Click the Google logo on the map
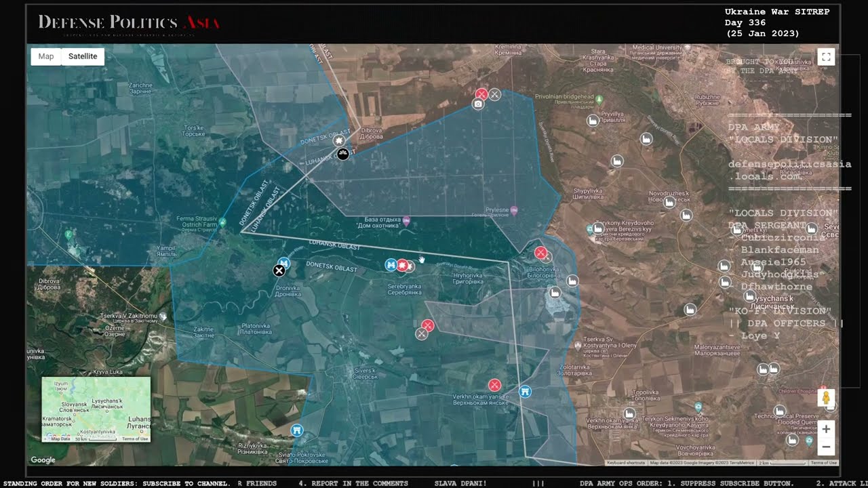Screen dimensions: 868x488 pyautogui.click(x=43, y=460)
